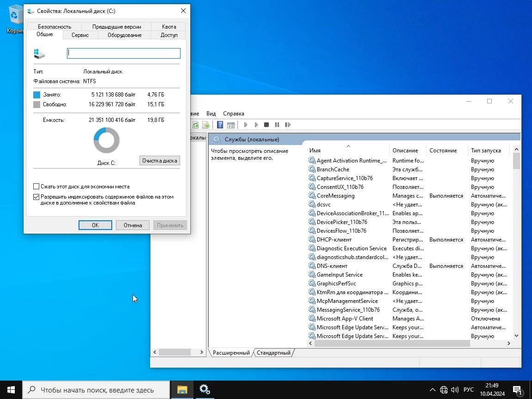Open Help via the blue question-mark icon
The width and height of the screenshot is (532, 399).
pyautogui.click(x=220, y=125)
